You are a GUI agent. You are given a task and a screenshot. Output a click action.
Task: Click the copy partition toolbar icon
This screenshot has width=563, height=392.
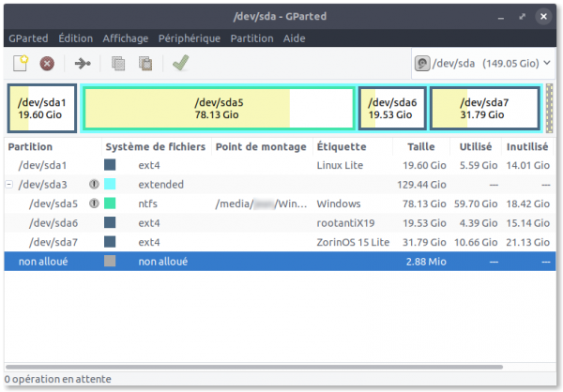pos(118,64)
